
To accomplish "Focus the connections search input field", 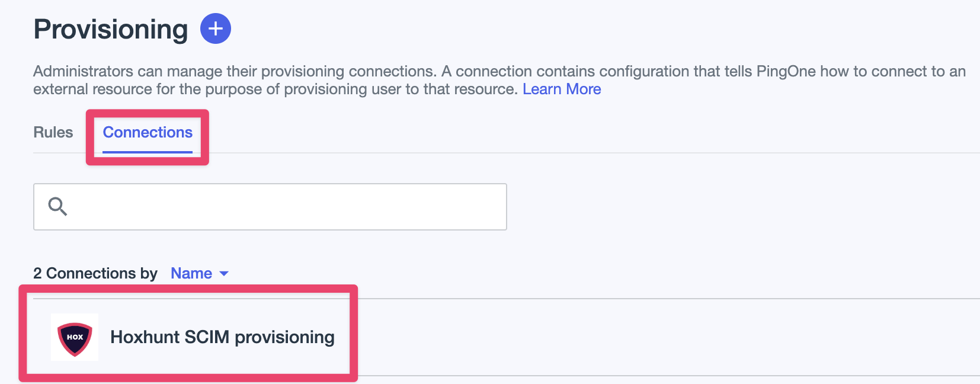I will click(x=284, y=207).
